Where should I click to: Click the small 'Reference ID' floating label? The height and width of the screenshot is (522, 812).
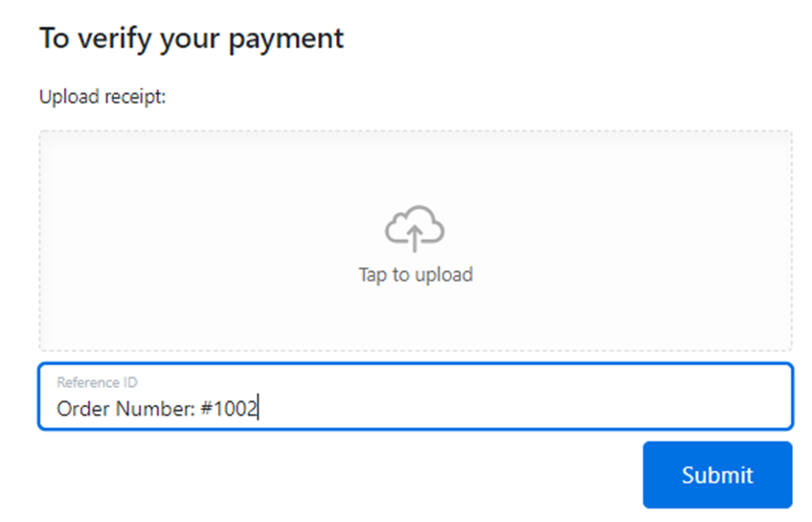pos(97,383)
